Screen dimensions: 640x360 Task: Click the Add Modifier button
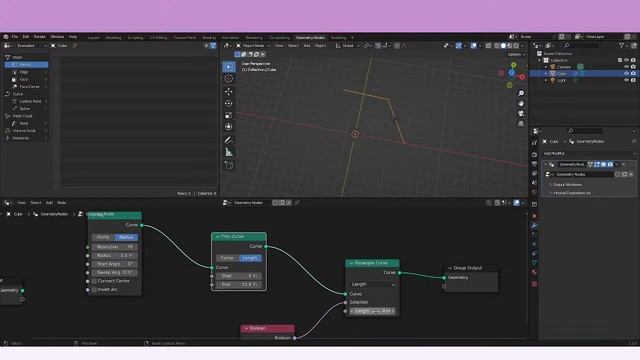pos(589,153)
